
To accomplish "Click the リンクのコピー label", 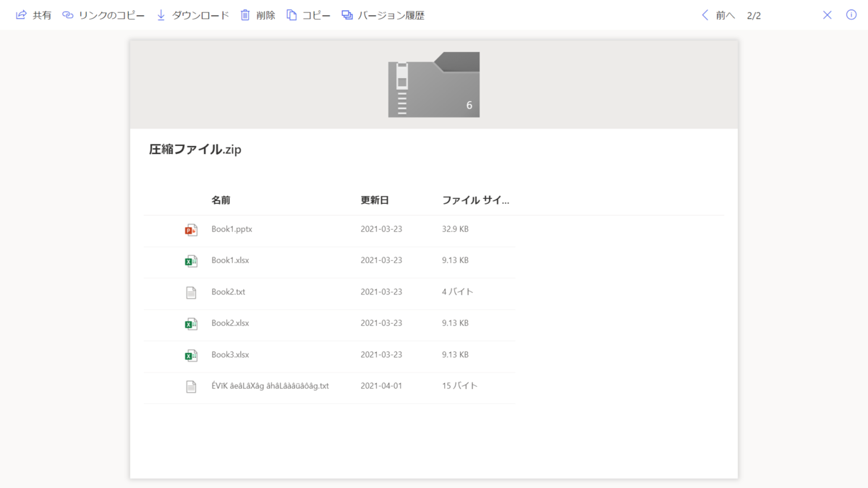I will (x=111, y=15).
